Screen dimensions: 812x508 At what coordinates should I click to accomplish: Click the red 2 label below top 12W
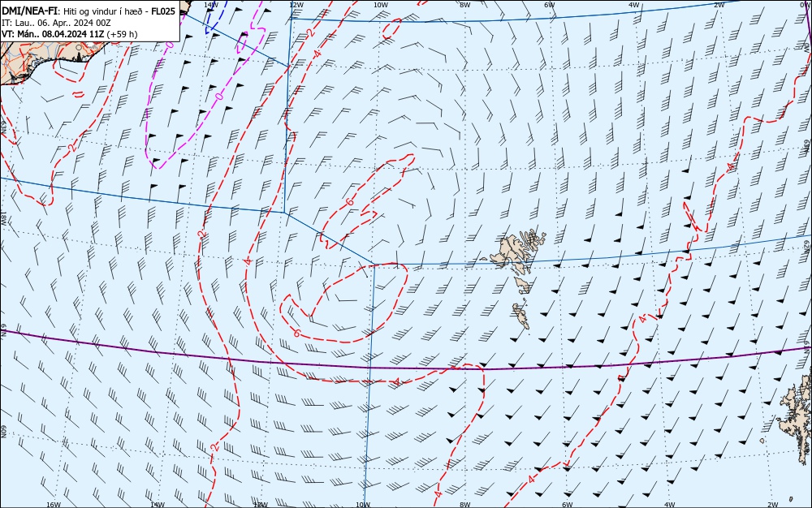(309, 32)
